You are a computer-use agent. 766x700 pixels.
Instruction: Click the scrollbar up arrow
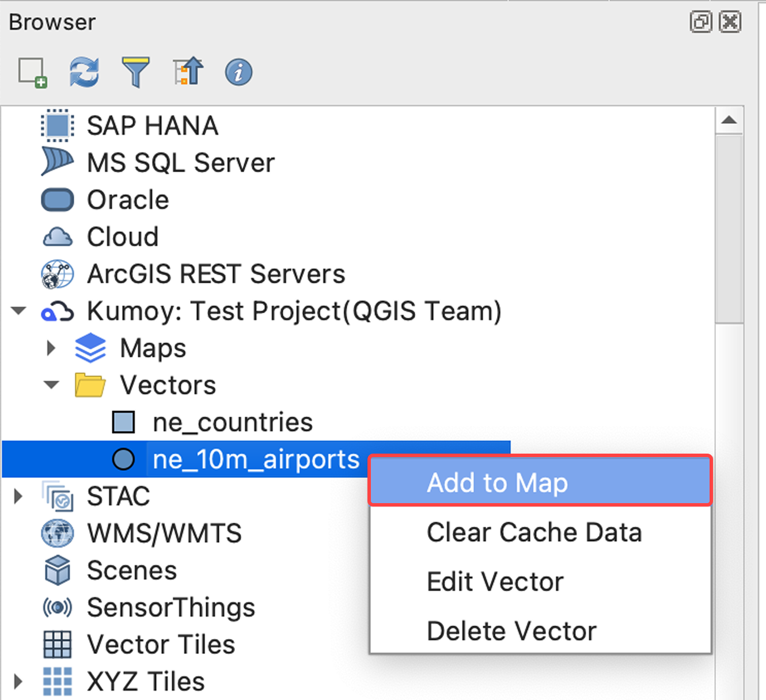pyautogui.click(x=729, y=120)
